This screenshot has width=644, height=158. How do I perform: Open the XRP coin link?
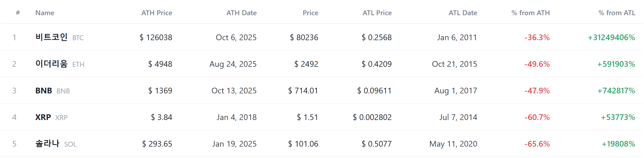pyautogui.click(x=51, y=117)
